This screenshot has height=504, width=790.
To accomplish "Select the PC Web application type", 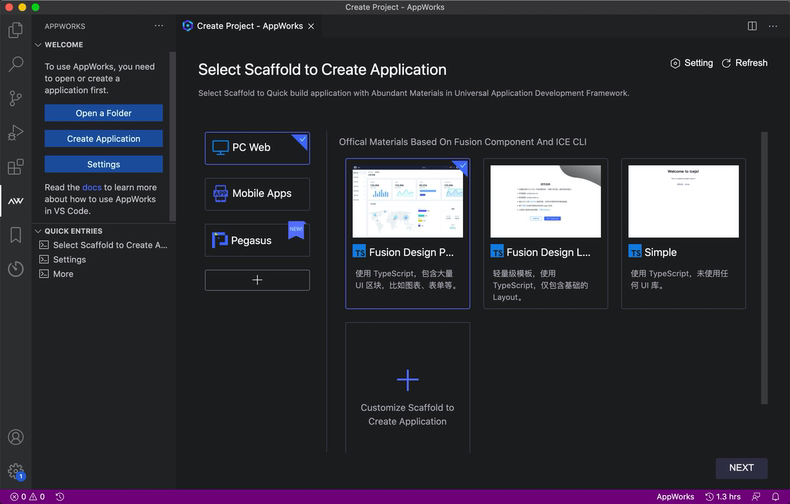I will tap(257, 148).
